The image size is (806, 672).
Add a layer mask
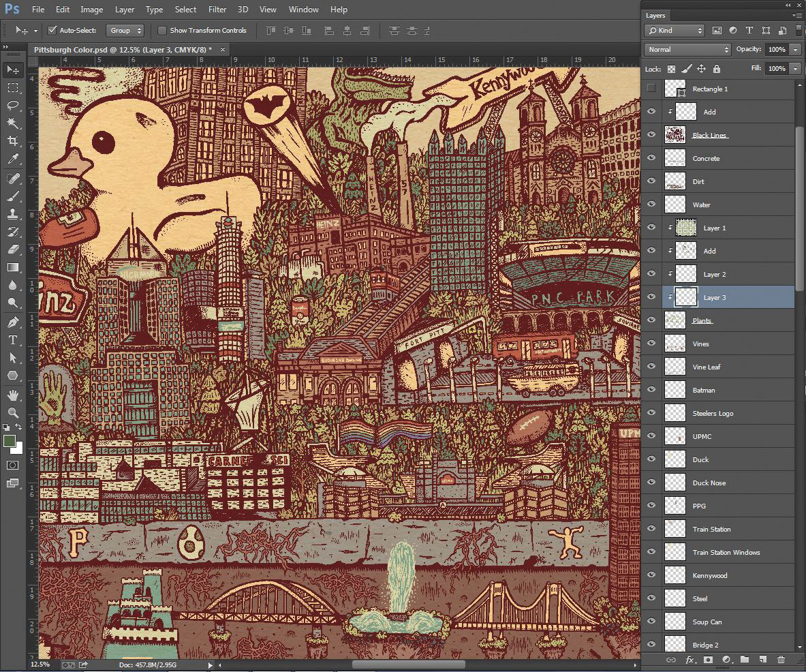709,660
